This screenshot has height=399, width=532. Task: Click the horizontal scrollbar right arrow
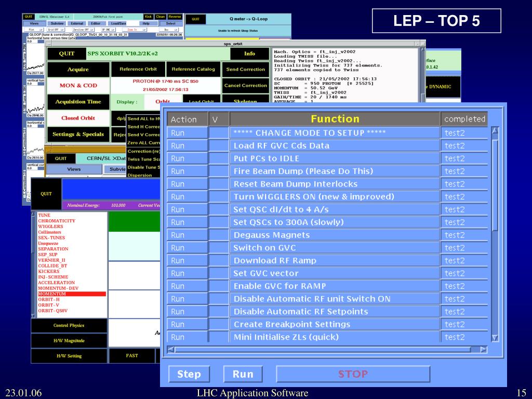click(x=484, y=350)
